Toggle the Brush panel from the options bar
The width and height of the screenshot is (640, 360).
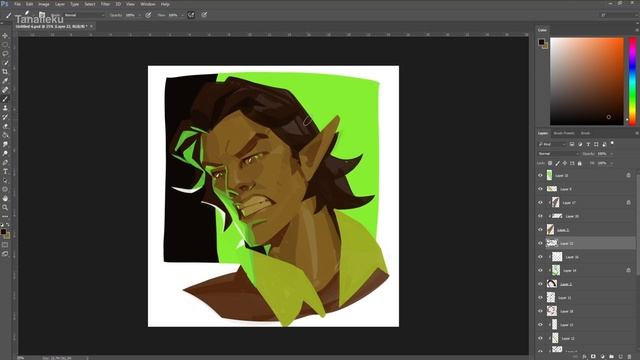click(x=42, y=15)
